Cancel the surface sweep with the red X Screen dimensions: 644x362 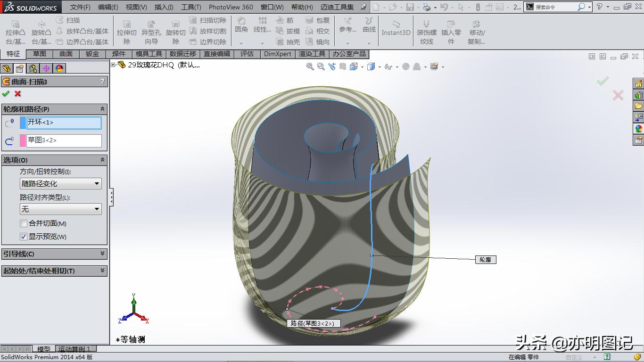[17, 93]
